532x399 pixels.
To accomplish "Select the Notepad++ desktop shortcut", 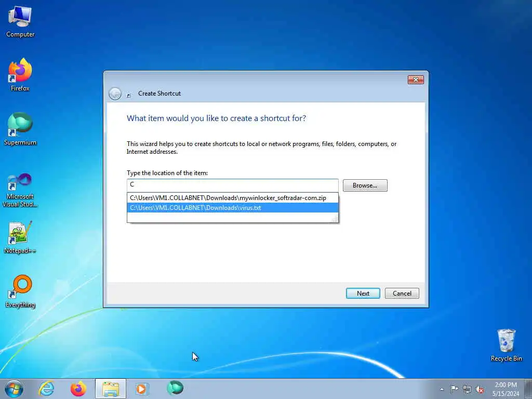I will [20, 237].
